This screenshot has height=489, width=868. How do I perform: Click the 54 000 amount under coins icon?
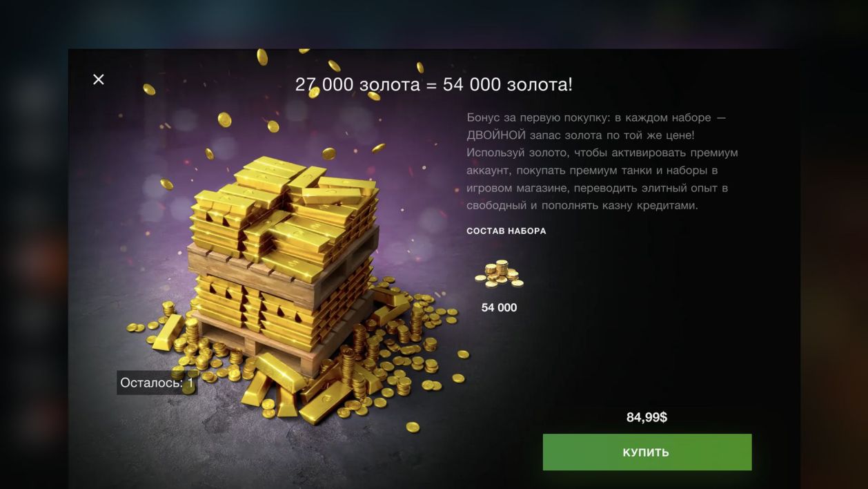point(499,308)
